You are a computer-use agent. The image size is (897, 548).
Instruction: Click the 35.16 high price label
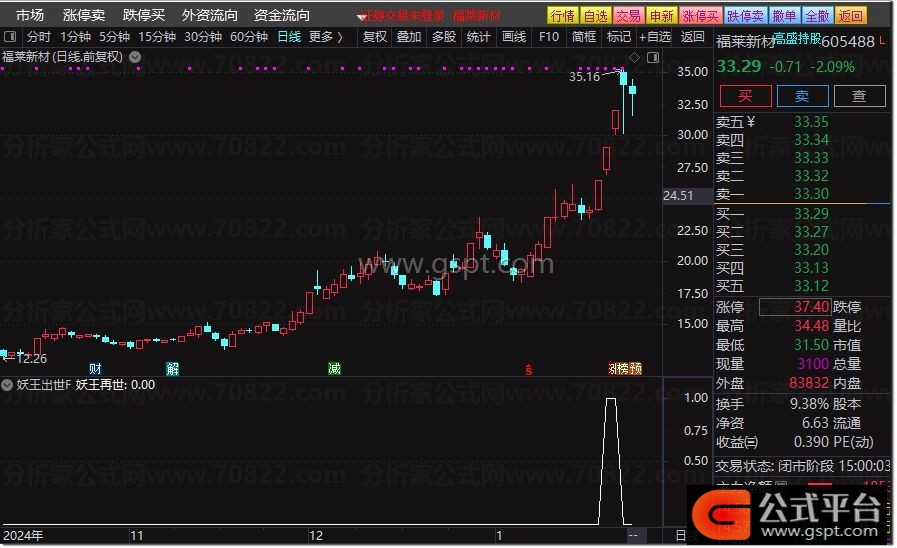tap(584, 77)
